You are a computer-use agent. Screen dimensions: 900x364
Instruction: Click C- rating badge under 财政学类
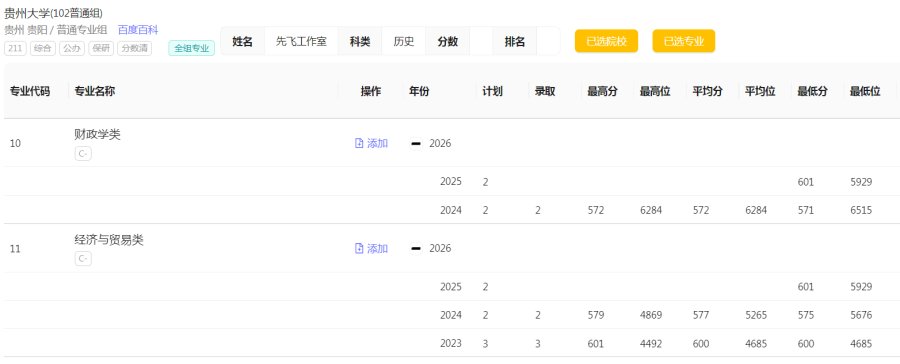point(83,154)
